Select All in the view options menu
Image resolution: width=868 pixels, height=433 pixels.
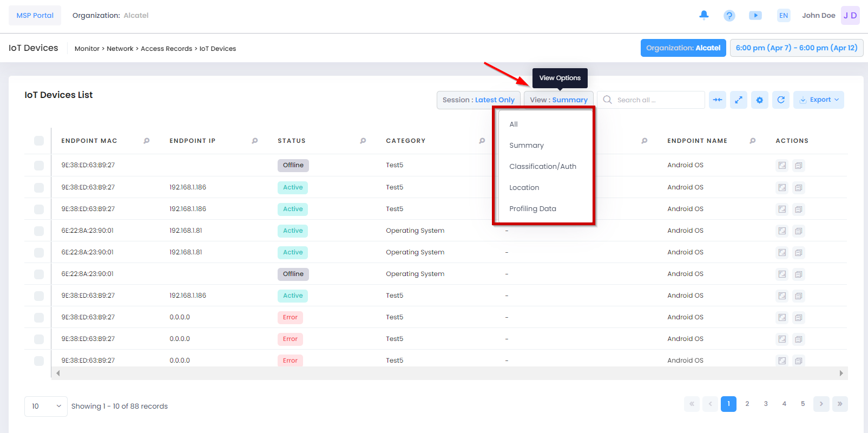(545, 124)
